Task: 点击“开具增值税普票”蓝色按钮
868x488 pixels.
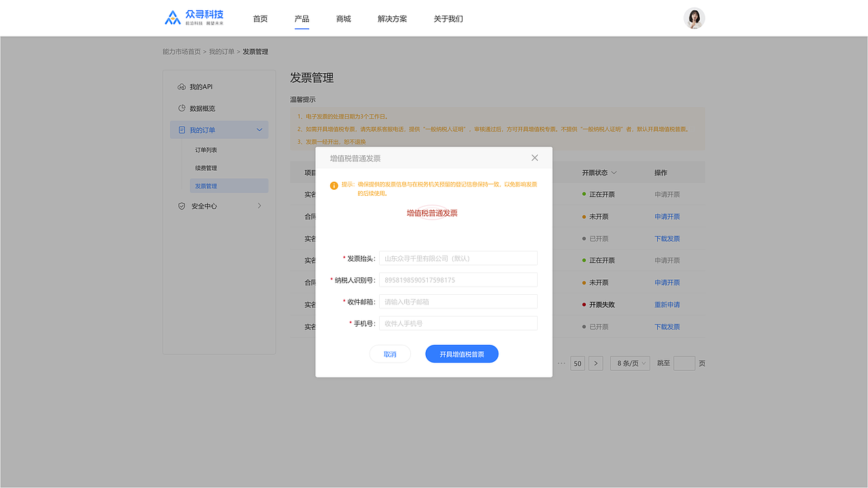Action: coord(462,354)
